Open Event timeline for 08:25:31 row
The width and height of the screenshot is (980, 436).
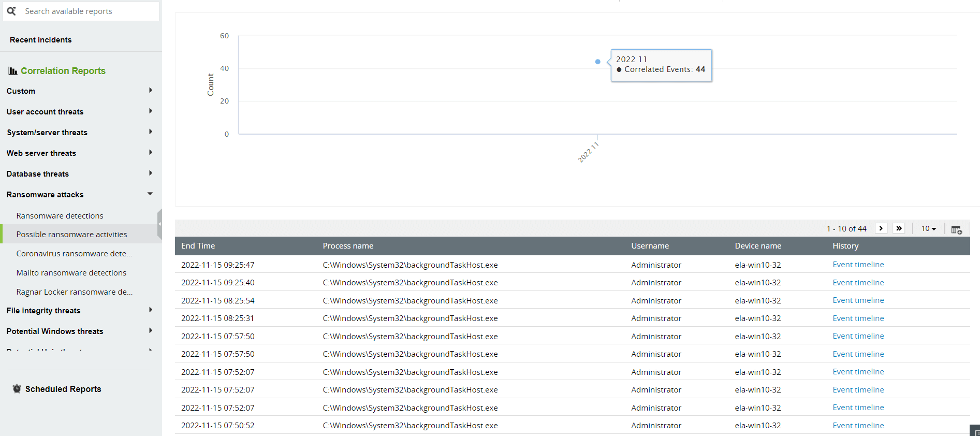pos(858,318)
